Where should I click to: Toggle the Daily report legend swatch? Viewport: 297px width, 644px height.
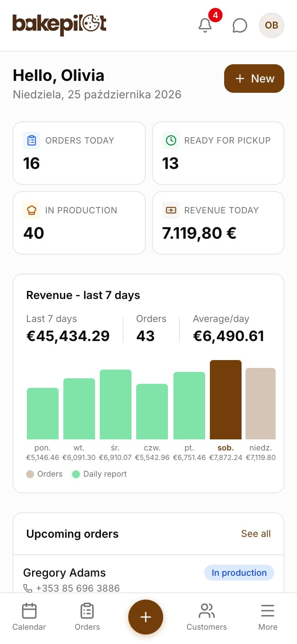click(x=76, y=474)
